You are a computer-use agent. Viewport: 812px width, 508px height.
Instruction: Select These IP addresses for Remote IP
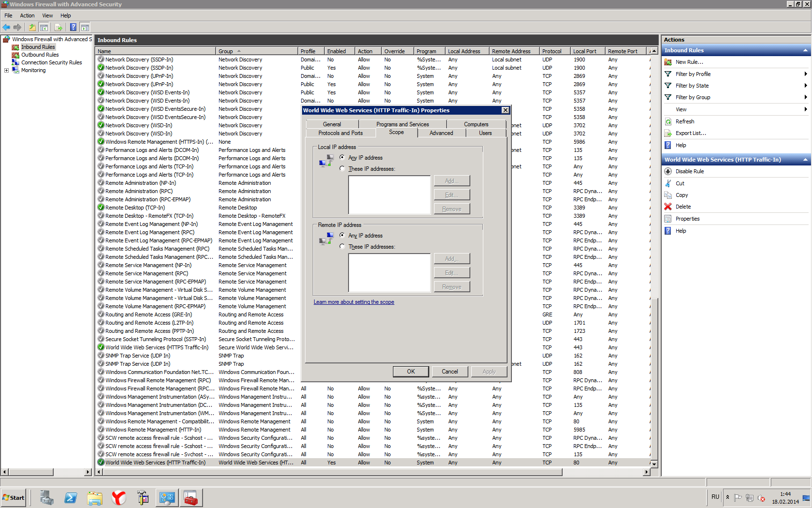click(342, 247)
